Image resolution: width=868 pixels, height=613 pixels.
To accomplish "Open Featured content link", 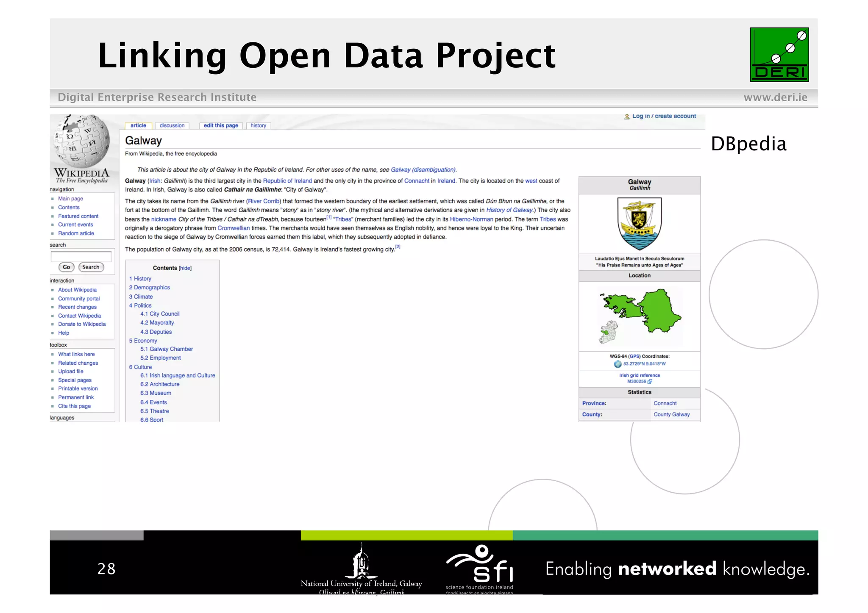I will 78,216.
